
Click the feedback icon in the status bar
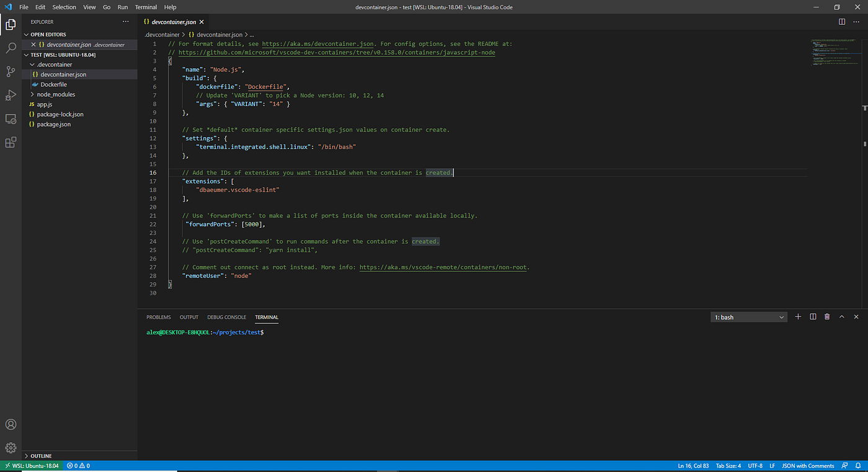click(844, 466)
